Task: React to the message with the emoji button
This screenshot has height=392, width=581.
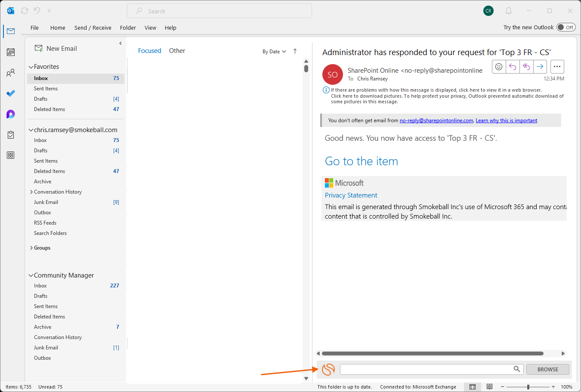Action: (x=499, y=67)
